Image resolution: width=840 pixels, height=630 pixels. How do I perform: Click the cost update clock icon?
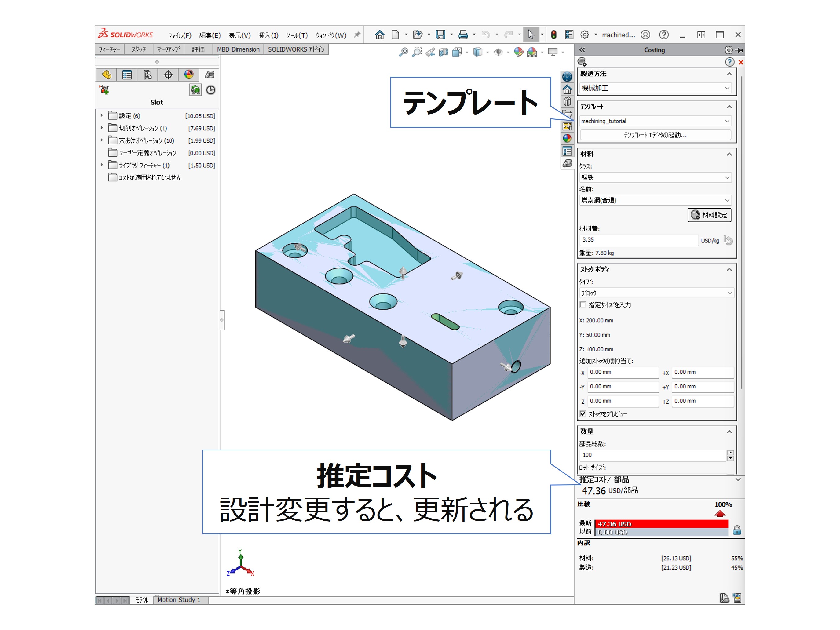pos(211,90)
